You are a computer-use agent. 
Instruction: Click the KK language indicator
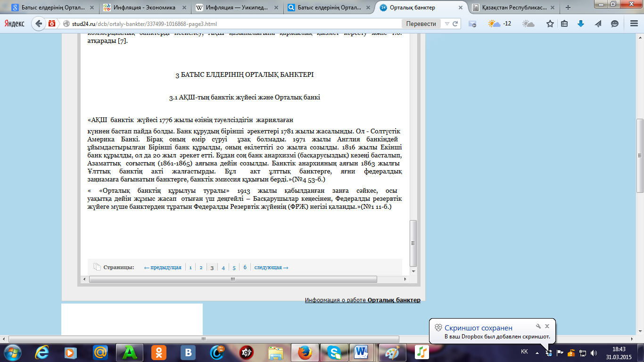(x=524, y=352)
